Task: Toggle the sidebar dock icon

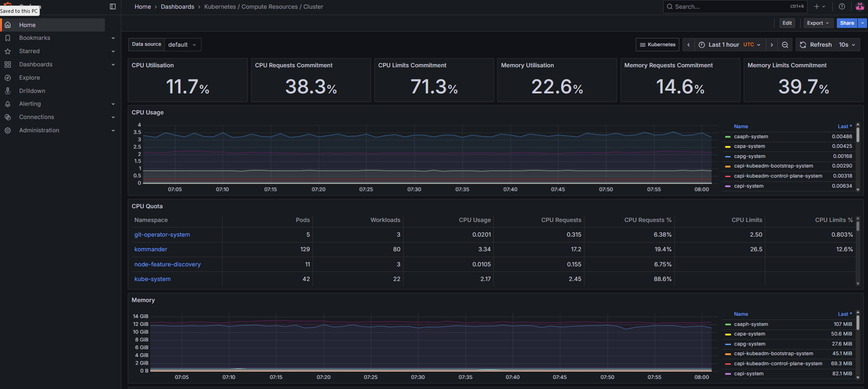Action: tap(113, 6)
